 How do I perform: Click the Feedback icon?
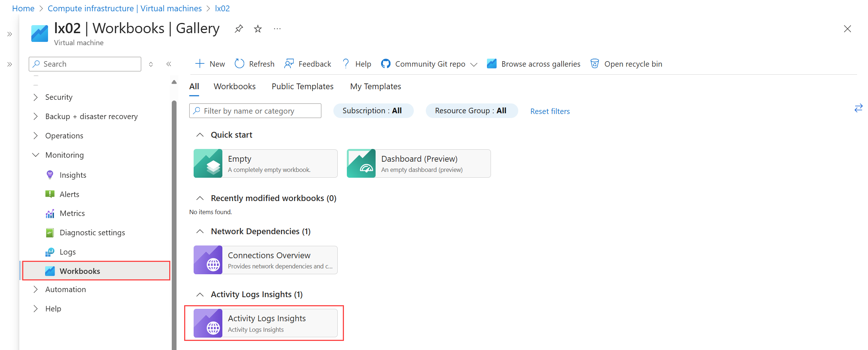(x=289, y=64)
